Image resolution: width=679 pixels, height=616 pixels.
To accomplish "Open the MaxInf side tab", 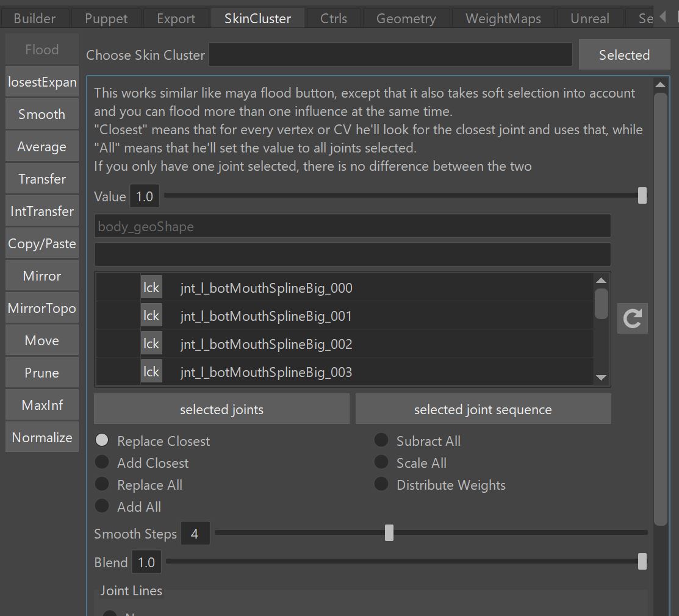I will coord(42,405).
